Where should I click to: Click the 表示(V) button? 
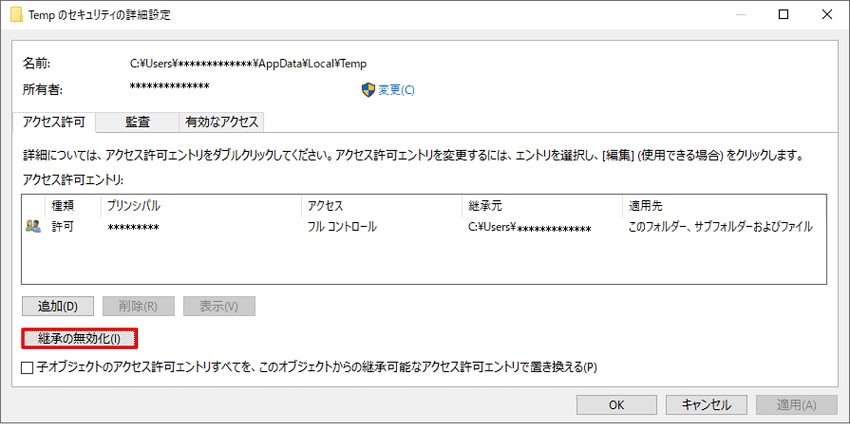[x=219, y=306]
